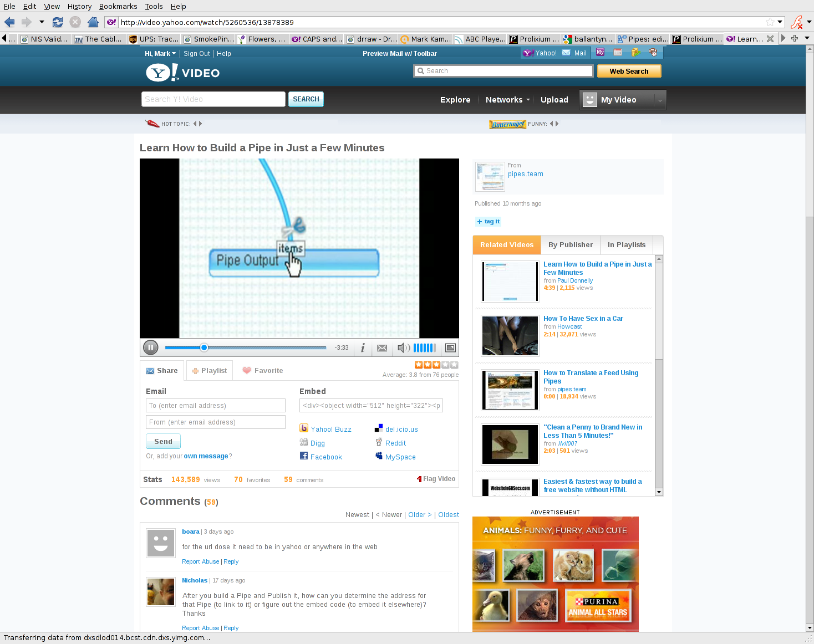Toggle fullscreen mode in the player
814x644 pixels.
[x=451, y=348]
